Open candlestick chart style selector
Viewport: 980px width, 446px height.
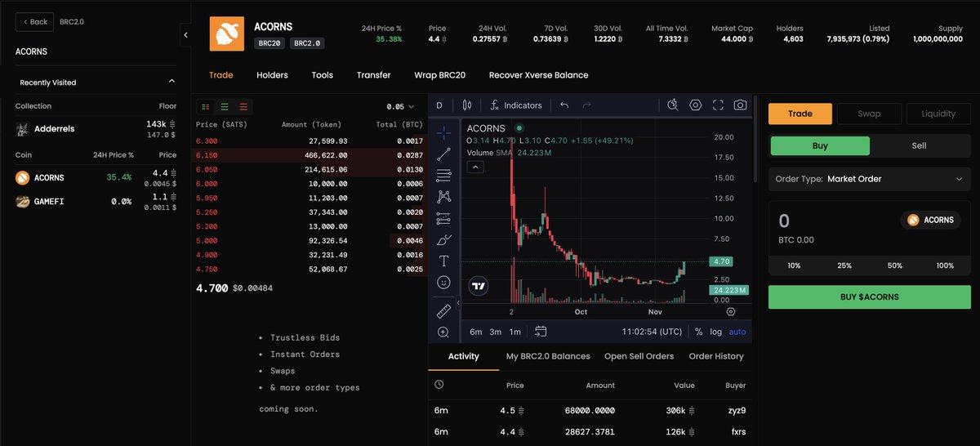click(467, 105)
